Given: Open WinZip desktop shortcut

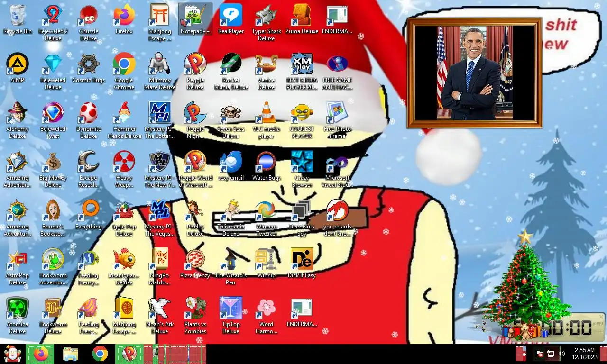Looking at the screenshot, I should tap(267, 264).
